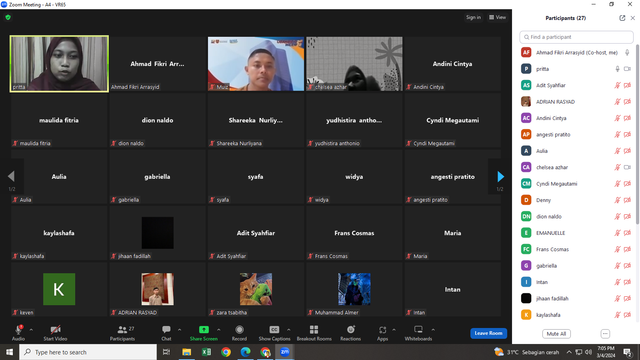
Task: Click Andini Cintya's video off icon
Action: pos(627,118)
